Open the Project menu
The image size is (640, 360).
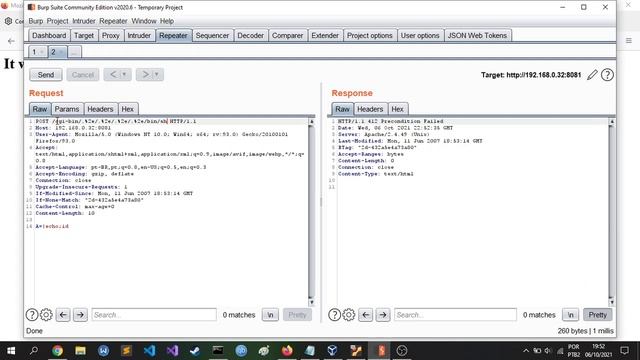pyautogui.click(x=57, y=21)
